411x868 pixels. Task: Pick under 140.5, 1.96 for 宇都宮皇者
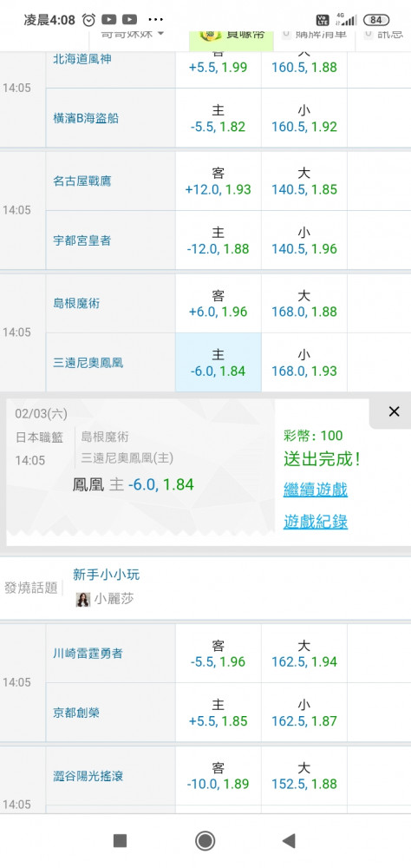tap(304, 240)
